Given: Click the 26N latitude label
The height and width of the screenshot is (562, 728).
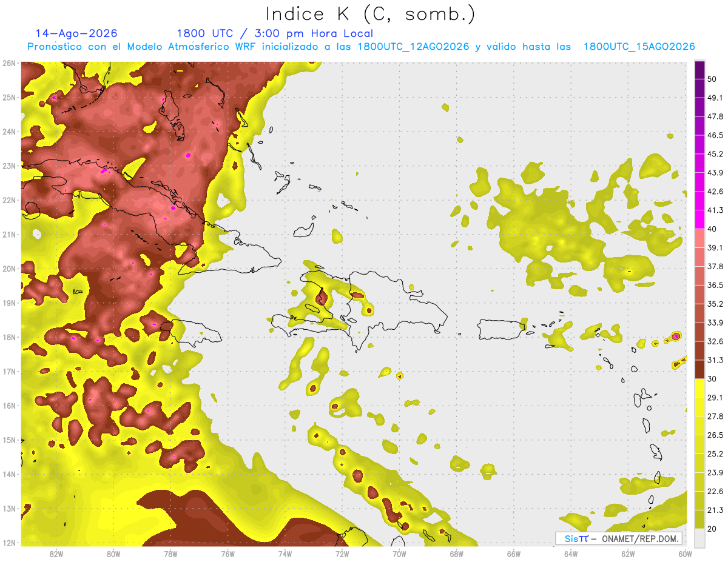Looking at the screenshot, I should [x=9, y=63].
